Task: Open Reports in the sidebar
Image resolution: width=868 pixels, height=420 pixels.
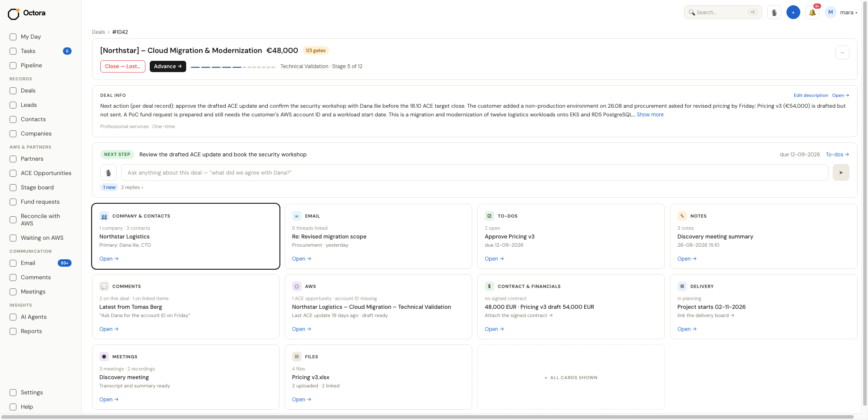Action: pos(40,331)
